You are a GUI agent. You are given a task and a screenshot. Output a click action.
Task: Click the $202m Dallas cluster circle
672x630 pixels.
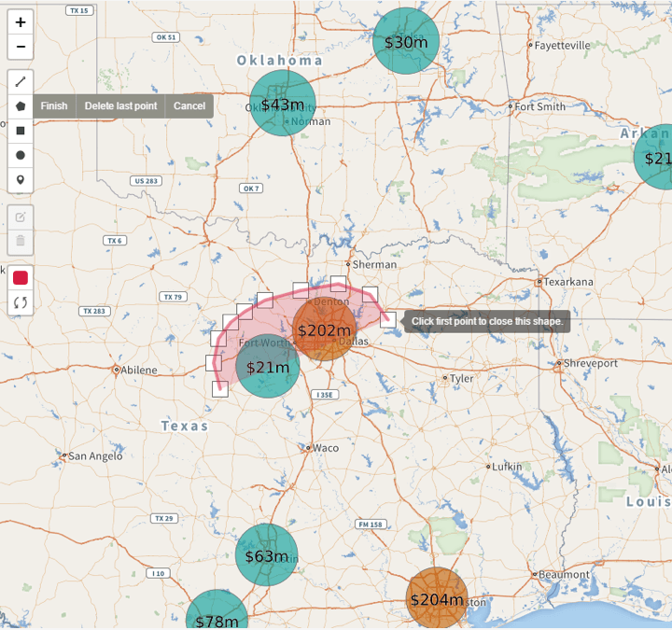325,329
